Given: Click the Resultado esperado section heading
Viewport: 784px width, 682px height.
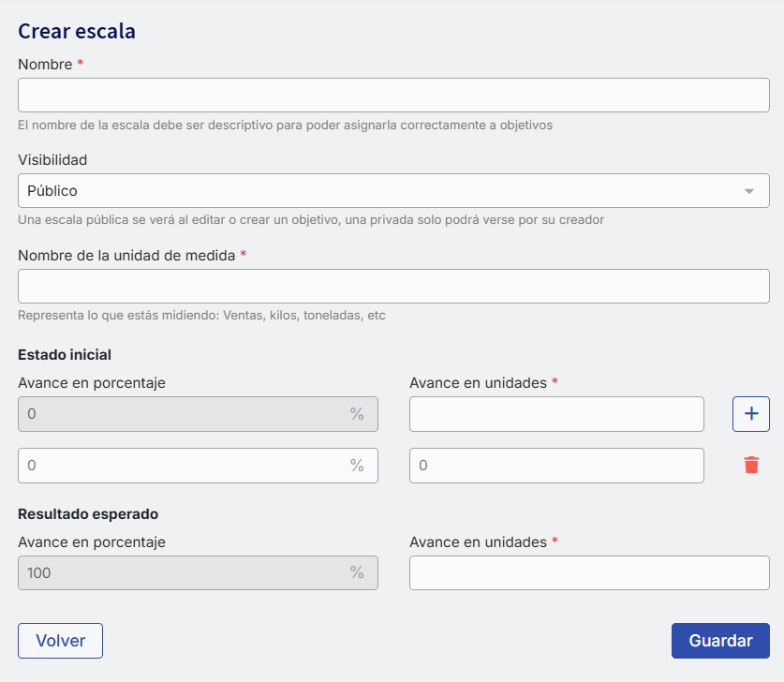Looking at the screenshot, I should tap(88, 513).
